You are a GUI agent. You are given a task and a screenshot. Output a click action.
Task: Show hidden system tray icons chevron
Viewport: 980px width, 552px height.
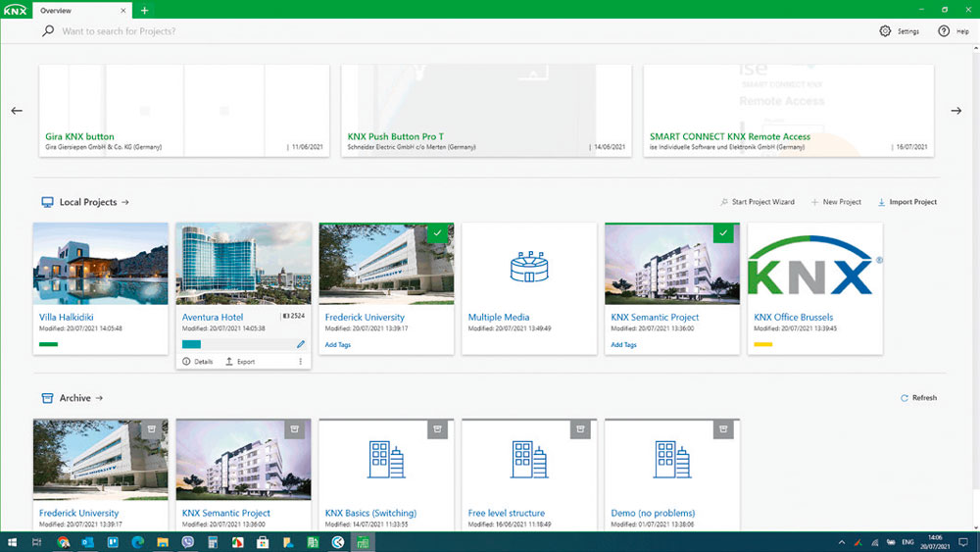tap(841, 542)
